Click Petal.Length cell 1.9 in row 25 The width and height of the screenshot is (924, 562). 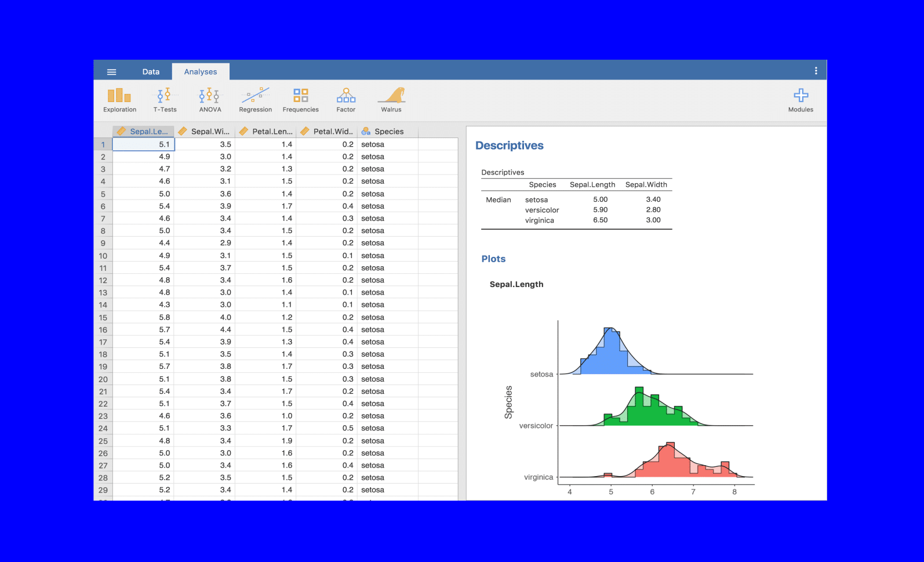[x=265, y=441]
